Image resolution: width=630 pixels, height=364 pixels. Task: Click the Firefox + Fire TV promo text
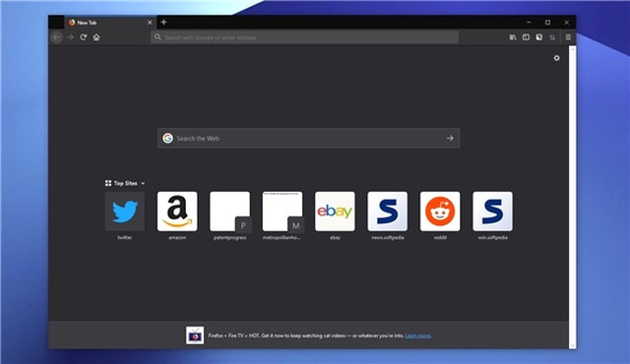306,335
